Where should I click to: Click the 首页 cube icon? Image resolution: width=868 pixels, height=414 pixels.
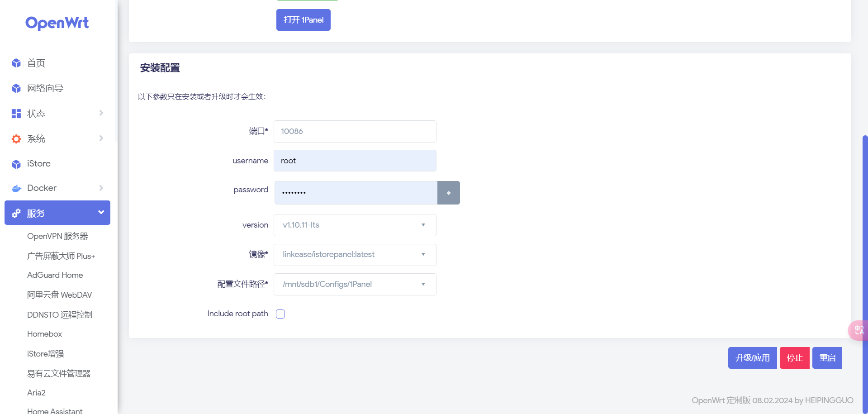pyautogui.click(x=16, y=63)
